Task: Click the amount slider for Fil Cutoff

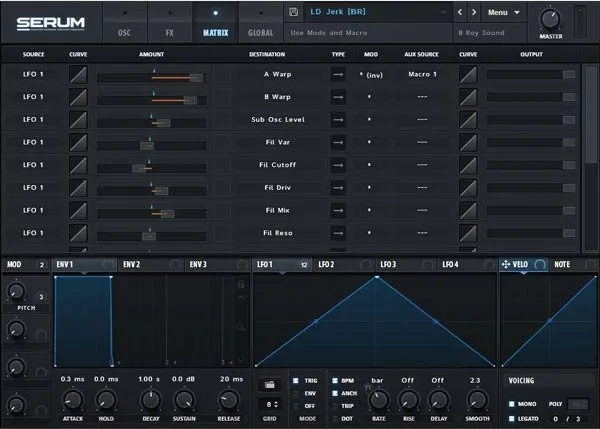Action: point(152,168)
